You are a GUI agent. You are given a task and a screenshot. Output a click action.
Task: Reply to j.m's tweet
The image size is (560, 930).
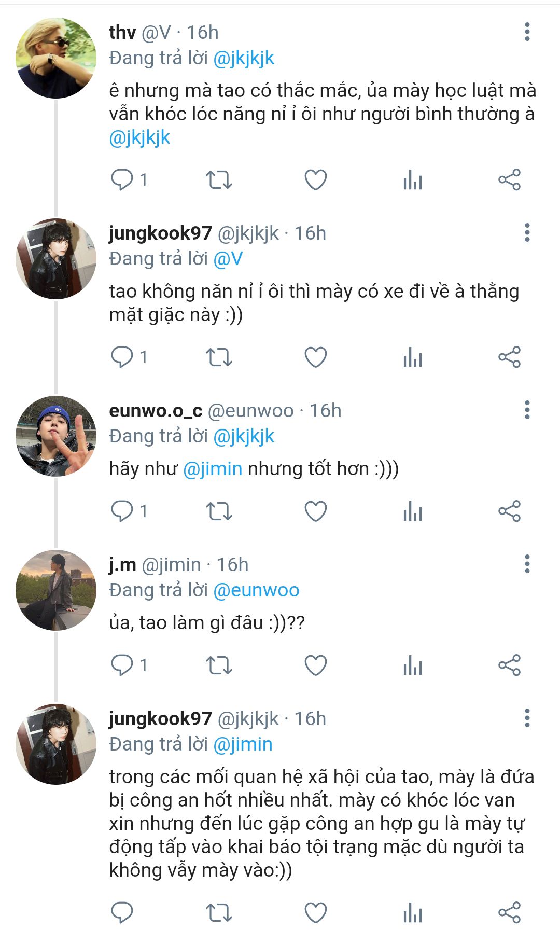(x=122, y=665)
